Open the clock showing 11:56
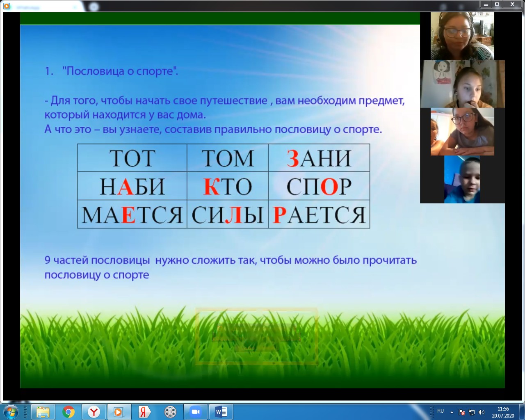Viewport: 525px width, 420px height. pos(503,412)
